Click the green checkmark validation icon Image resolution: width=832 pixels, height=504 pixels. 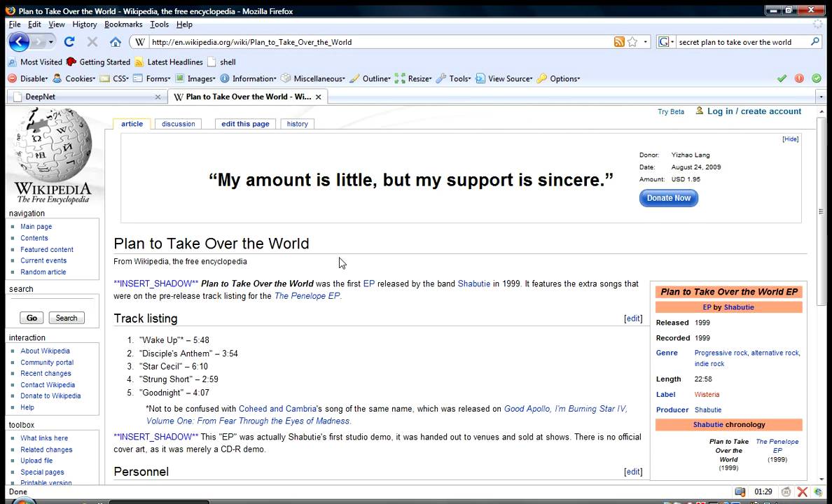point(782,78)
